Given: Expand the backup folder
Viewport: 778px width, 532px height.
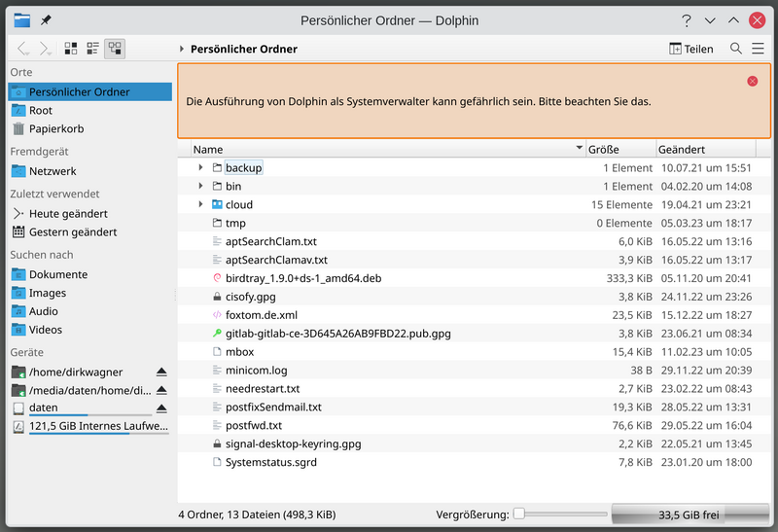Looking at the screenshot, I should pyautogui.click(x=200, y=167).
